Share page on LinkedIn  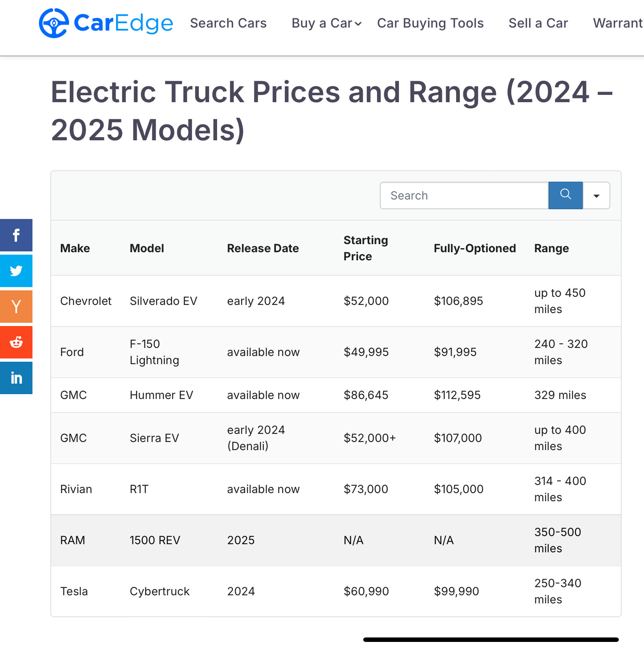(x=16, y=378)
